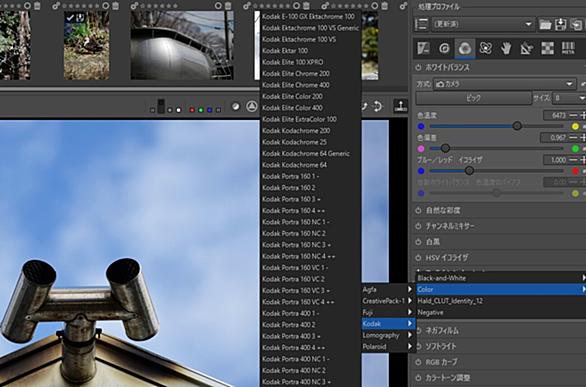Click the Kodak highlighted submenu item

click(x=388, y=323)
